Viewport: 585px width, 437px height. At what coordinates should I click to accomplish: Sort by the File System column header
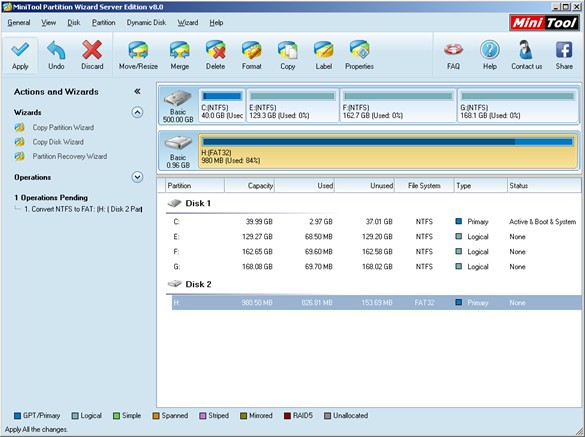pos(424,185)
